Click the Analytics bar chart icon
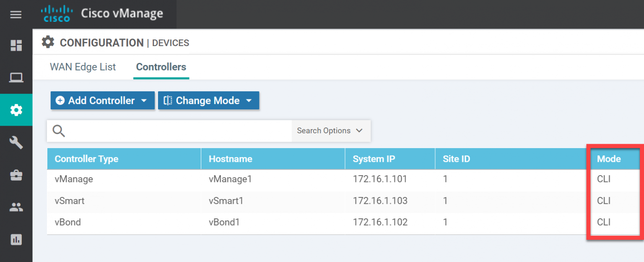Viewport: 644px width, 262px height. (16, 239)
